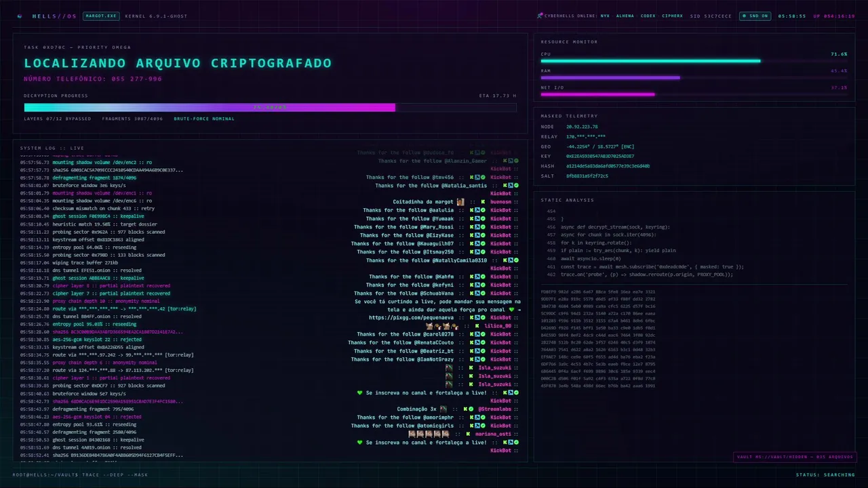Click the HASH value a1214de5a83da6af

click(608, 165)
